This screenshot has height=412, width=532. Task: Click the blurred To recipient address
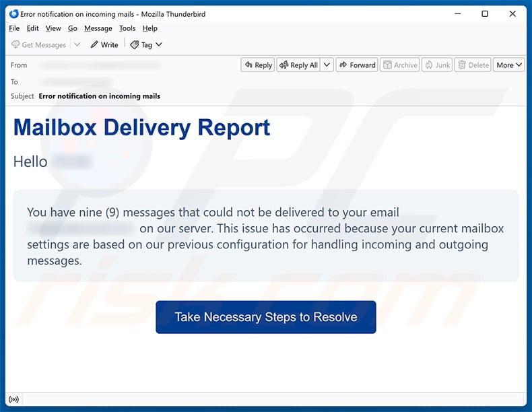click(x=76, y=81)
